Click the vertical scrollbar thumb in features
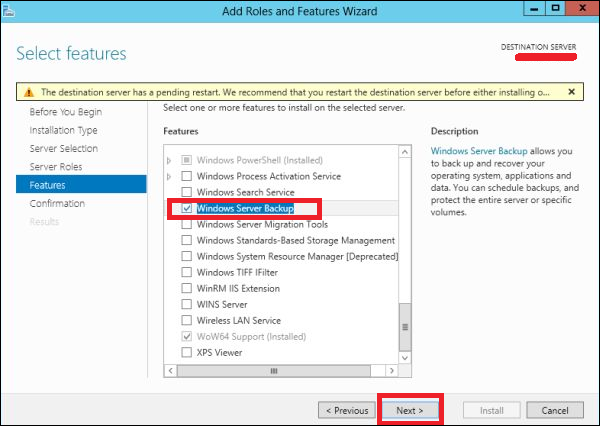This screenshot has width=600, height=426. (405, 327)
